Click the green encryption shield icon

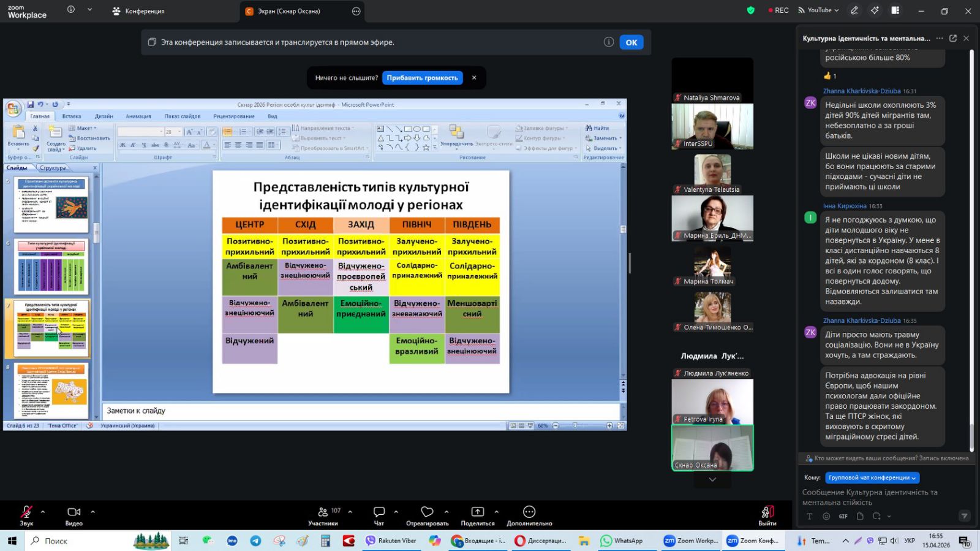[x=750, y=10]
